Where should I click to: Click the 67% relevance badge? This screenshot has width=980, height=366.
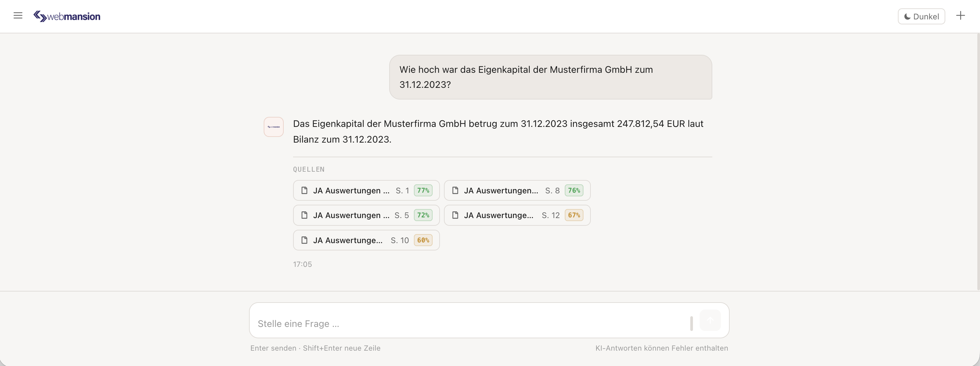(x=574, y=215)
